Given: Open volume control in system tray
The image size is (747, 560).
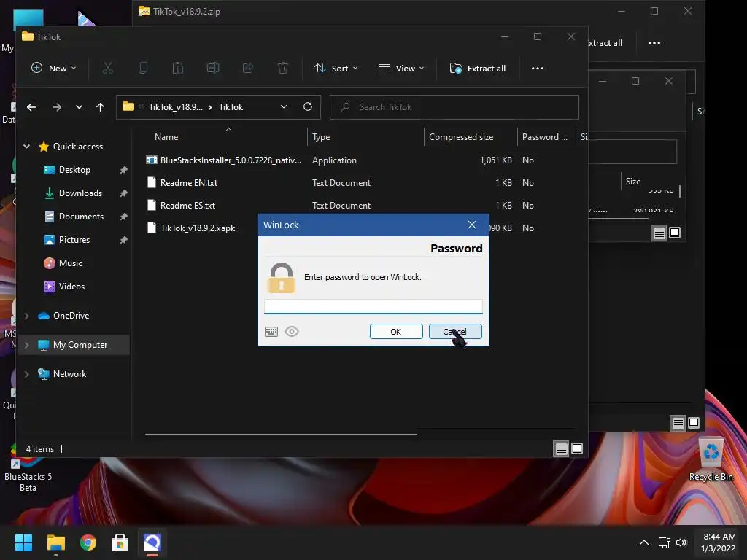Looking at the screenshot, I should click(681, 542).
